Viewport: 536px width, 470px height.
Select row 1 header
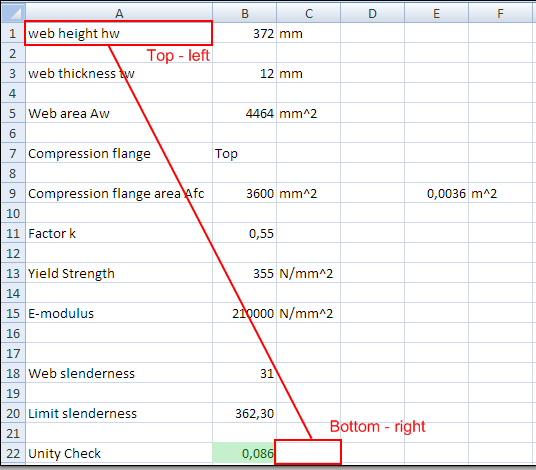13,33
